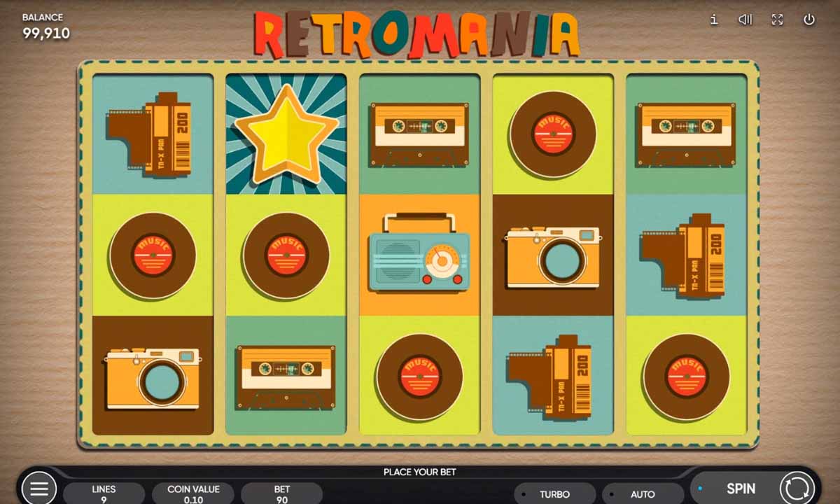The image size is (840, 504).
Task: Exit the game via the power icon
Action: click(x=808, y=20)
